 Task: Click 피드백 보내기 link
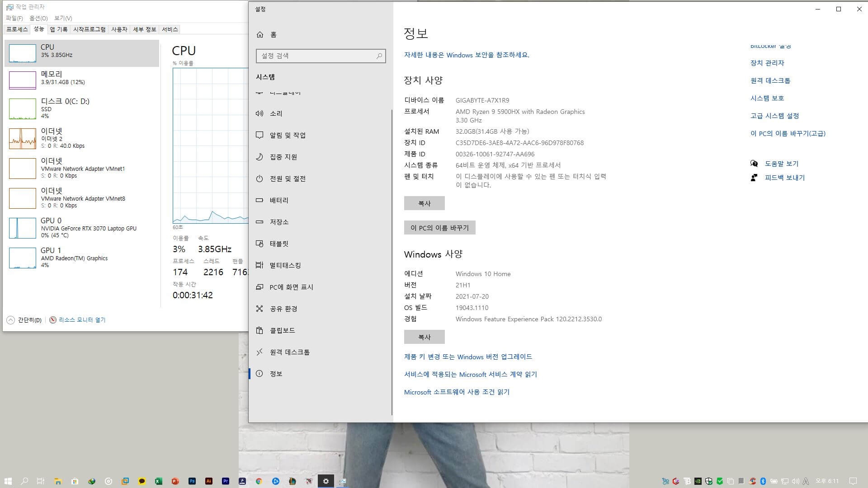(785, 178)
